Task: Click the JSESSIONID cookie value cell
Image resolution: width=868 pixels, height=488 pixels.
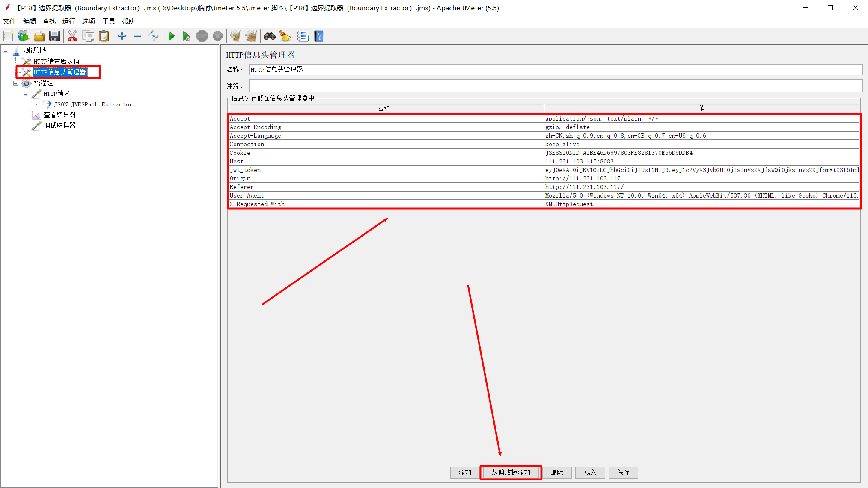Action: [x=702, y=153]
